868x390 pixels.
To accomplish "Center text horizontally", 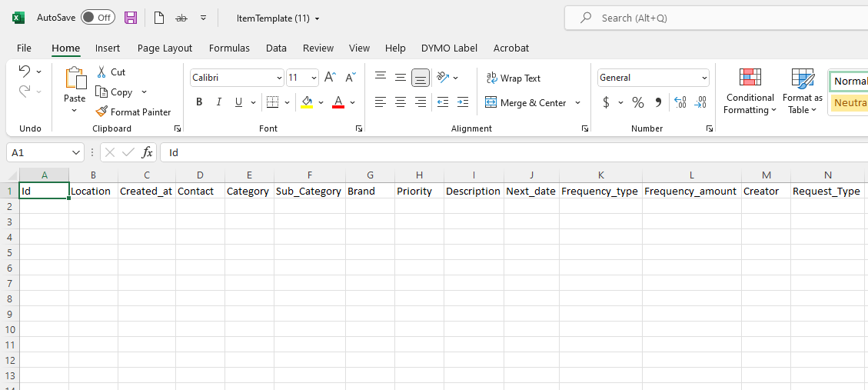I will pyautogui.click(x=401, y=102).
